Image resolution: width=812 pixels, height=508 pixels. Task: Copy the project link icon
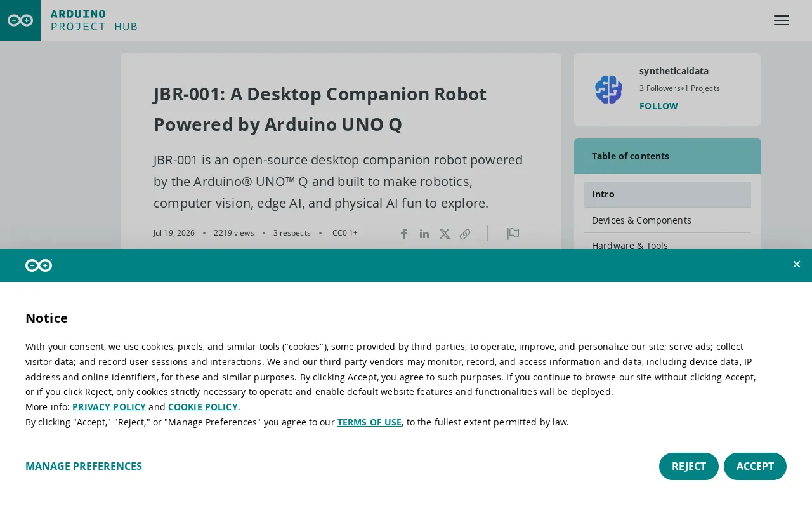point(465,234)
